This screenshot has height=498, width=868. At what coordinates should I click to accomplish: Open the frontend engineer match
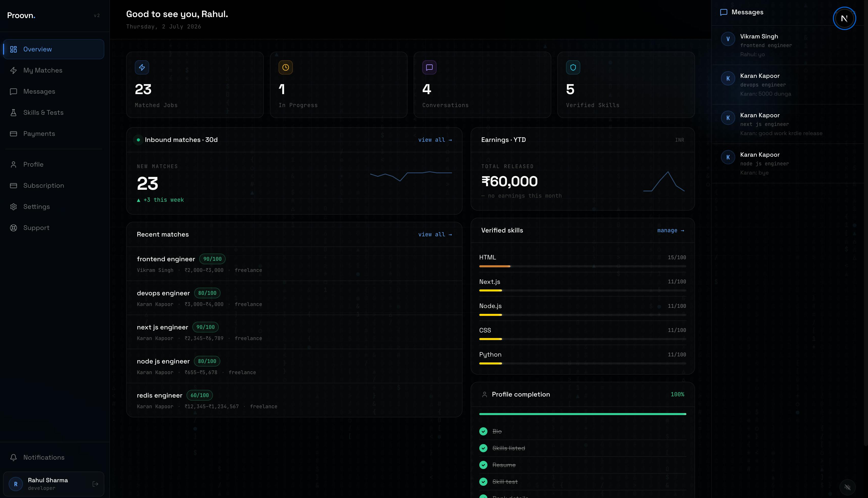(294, 264)
